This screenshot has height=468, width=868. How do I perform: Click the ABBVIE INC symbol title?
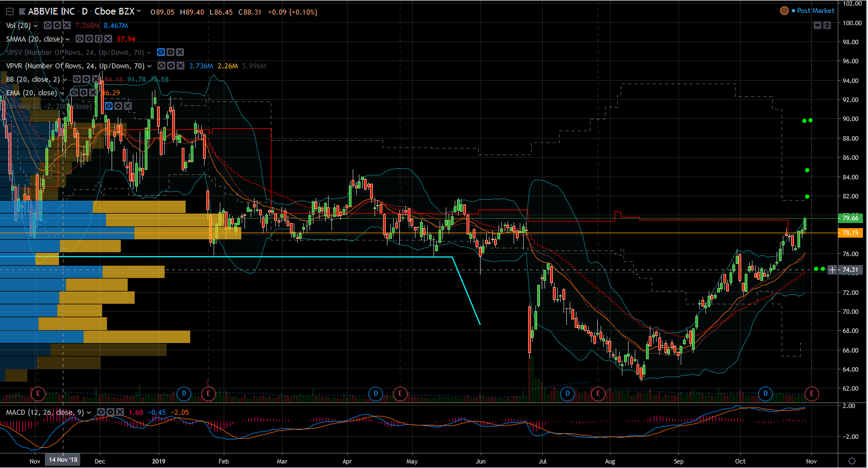(x=52, y=12)
